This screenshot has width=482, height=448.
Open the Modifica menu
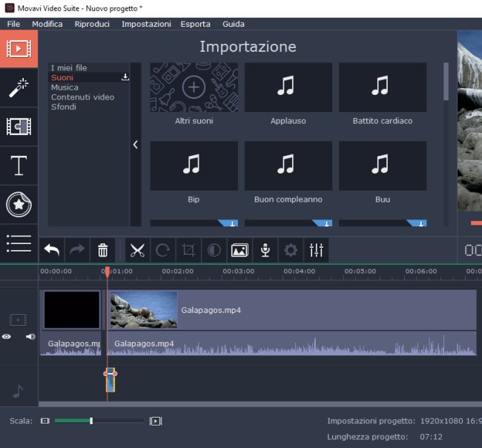click(x=47, y=24)
